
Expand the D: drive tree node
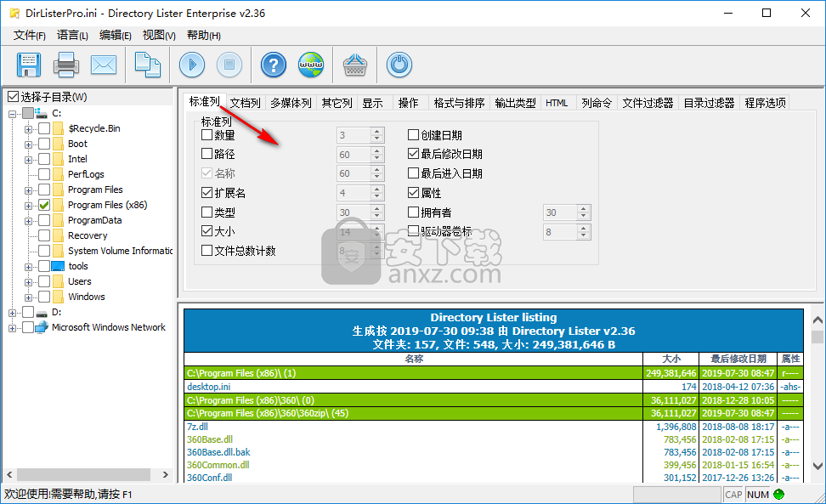[x=13, y=312]
